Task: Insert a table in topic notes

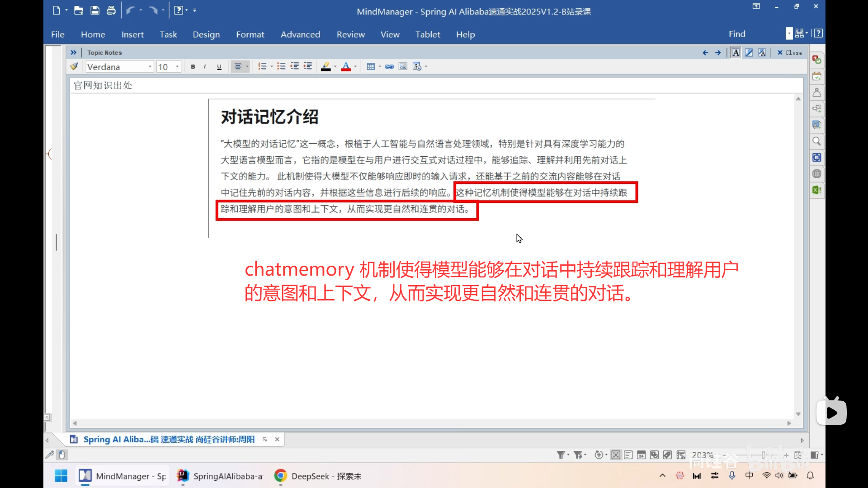Action: click(x=371, y=66)
